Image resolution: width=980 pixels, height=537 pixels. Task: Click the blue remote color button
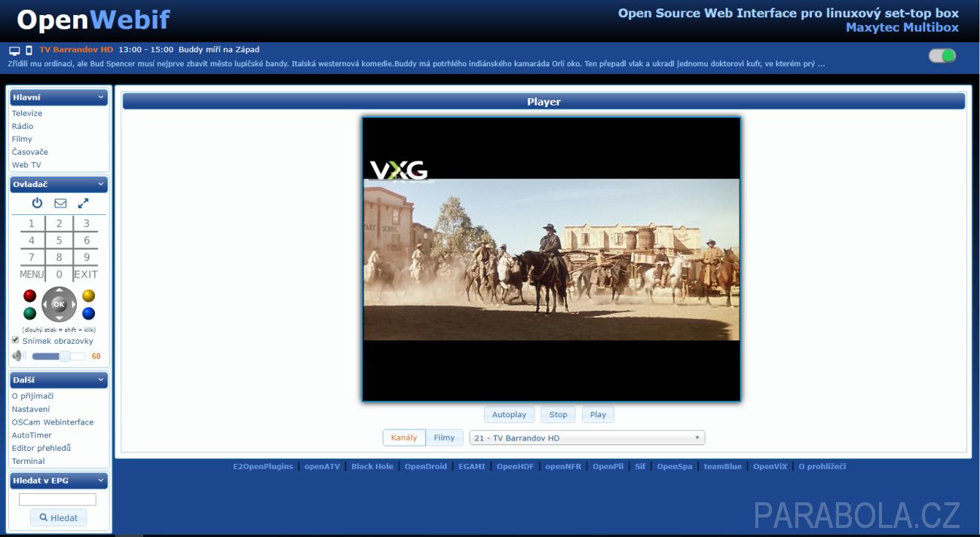coord(88,314)
